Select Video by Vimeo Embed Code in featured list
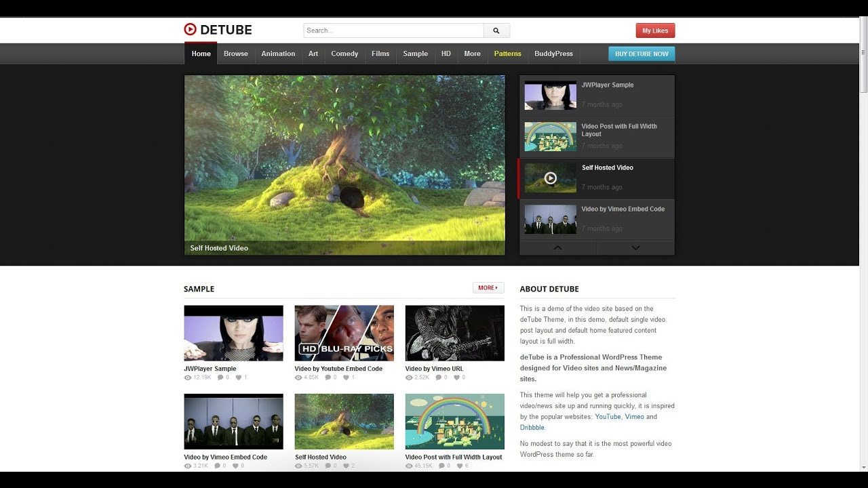 coord(597,220)
